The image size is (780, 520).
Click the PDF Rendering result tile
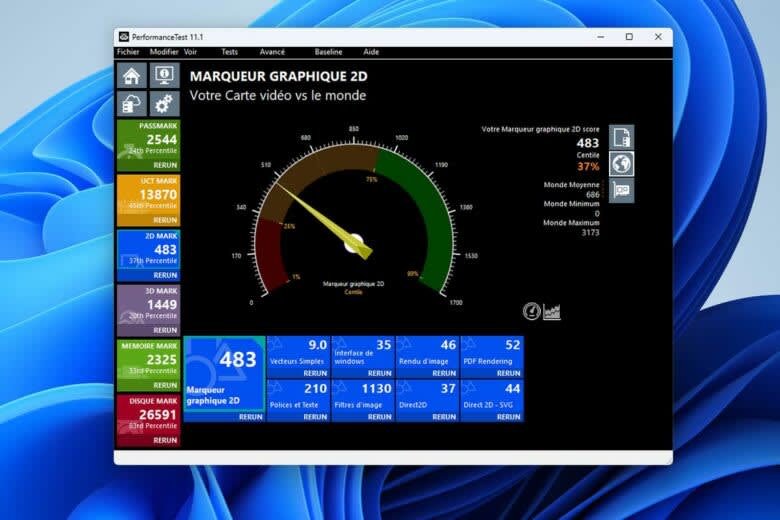pyautogui.click(x=492, y=352)
